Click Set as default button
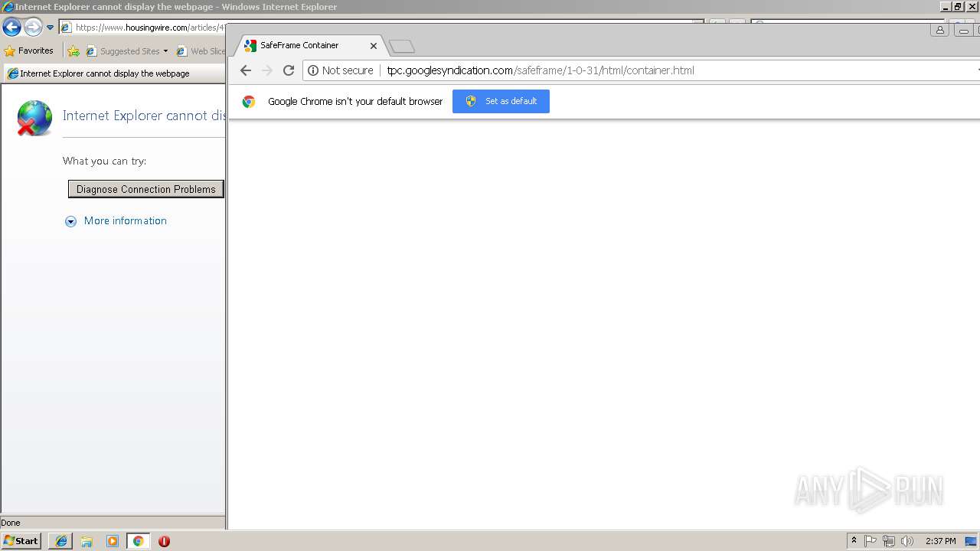The image size is (980, 551). coord(501,101)
